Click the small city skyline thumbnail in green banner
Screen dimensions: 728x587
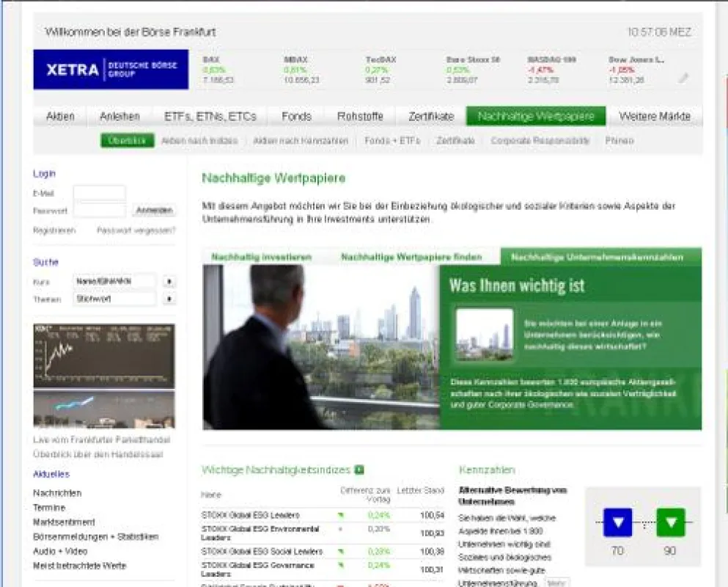485,335
